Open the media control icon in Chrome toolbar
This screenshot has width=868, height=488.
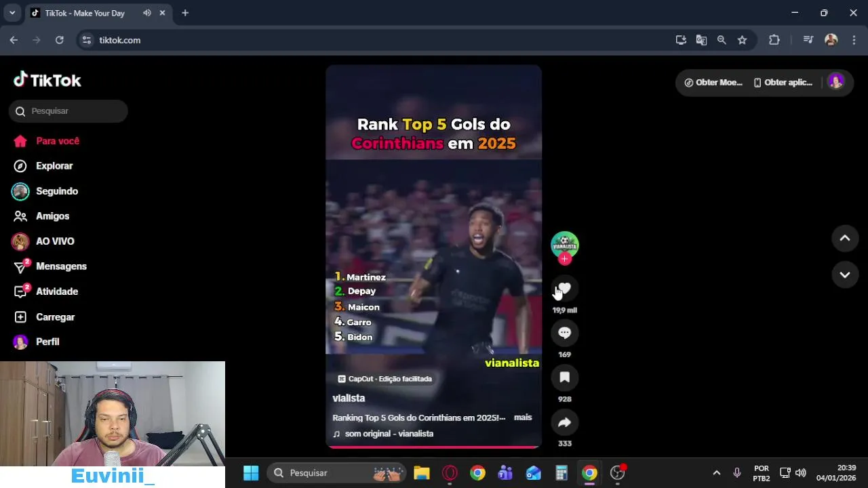[x=808, y=40]
